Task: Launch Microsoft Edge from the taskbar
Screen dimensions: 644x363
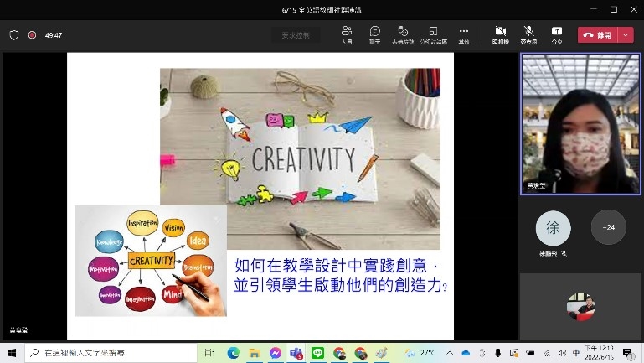Action: pyautogui.click(x=232, y=353)
